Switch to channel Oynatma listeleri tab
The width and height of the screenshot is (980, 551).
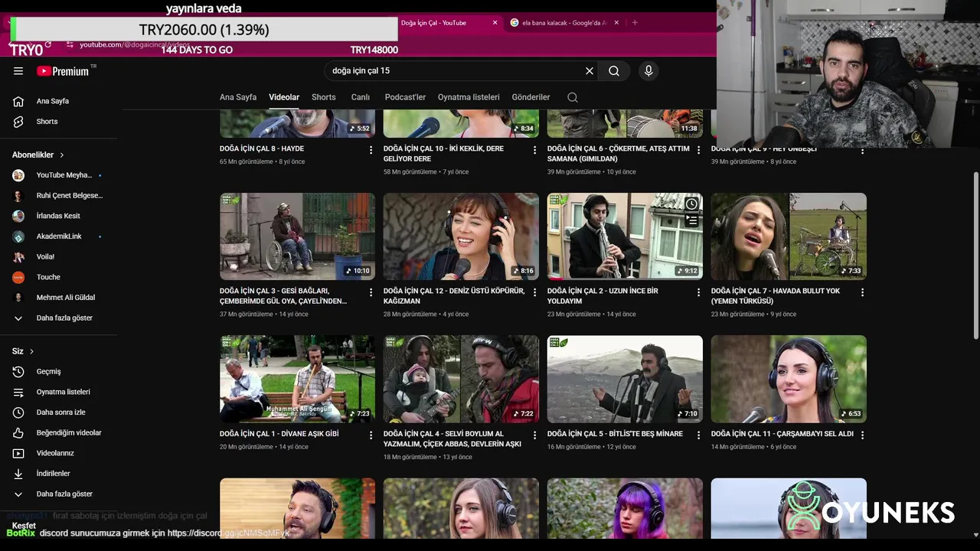[x=469, y=97]
